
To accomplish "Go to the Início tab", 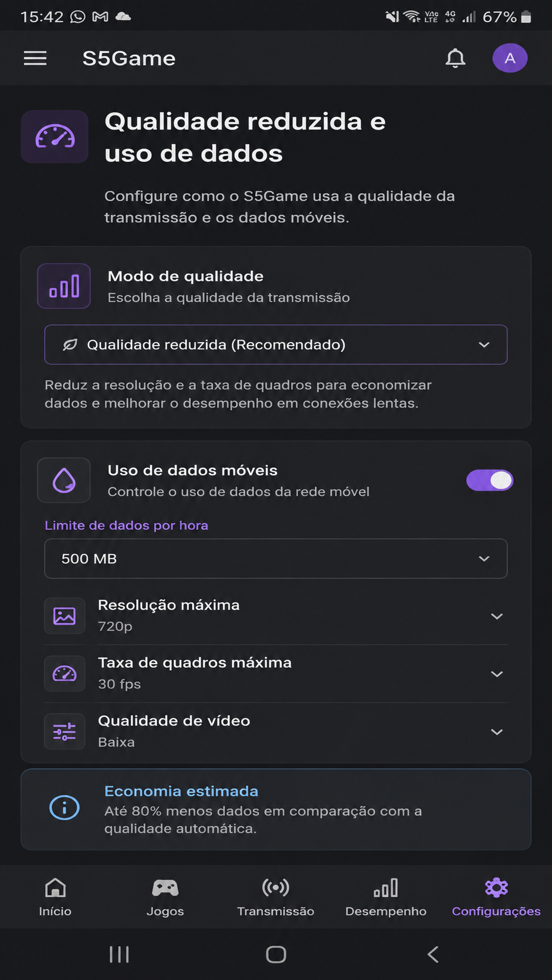I will click(x=55, y=897).
